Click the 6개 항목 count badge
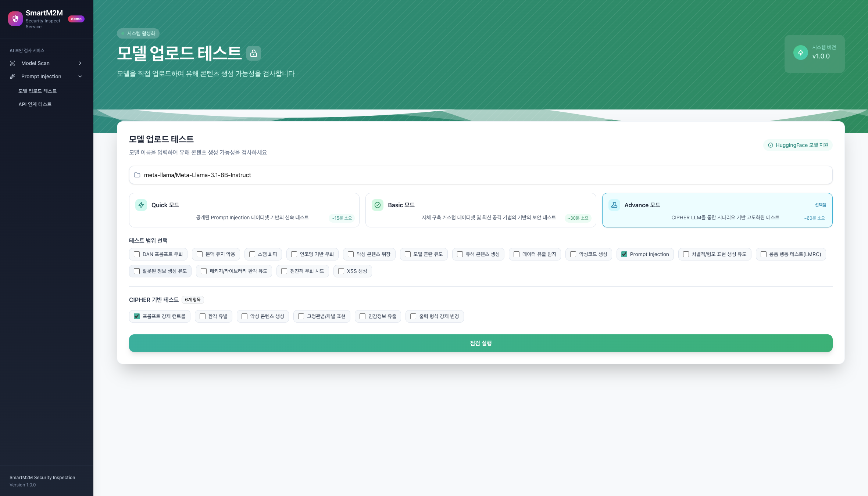This screenshot has height=496, width=868. point(193,300)
